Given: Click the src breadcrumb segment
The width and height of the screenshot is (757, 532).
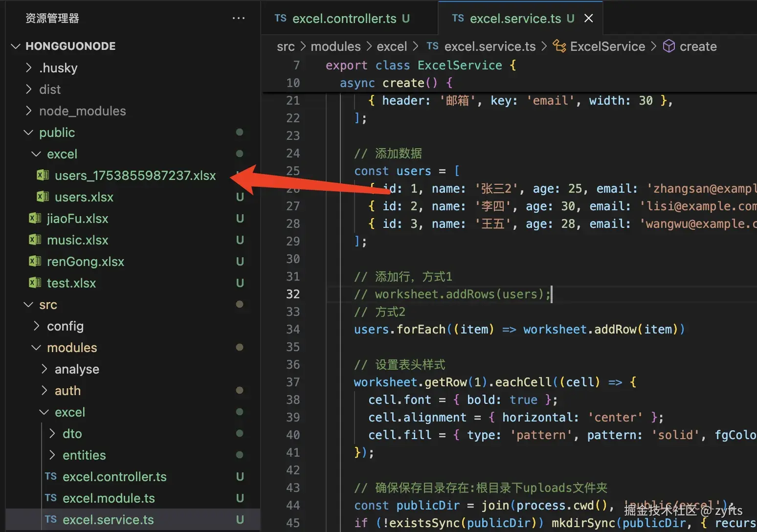Looking at the screenshot, I should click(x=286, y=46).
